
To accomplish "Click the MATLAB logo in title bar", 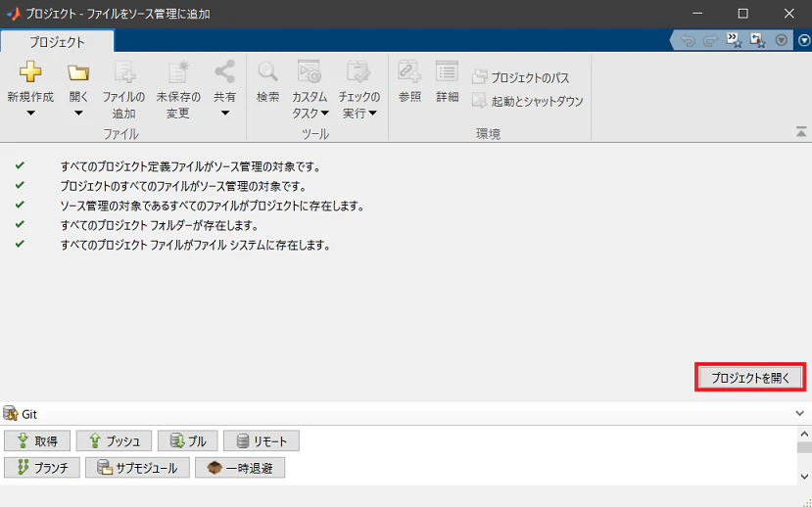I will [x=14, y=14].
